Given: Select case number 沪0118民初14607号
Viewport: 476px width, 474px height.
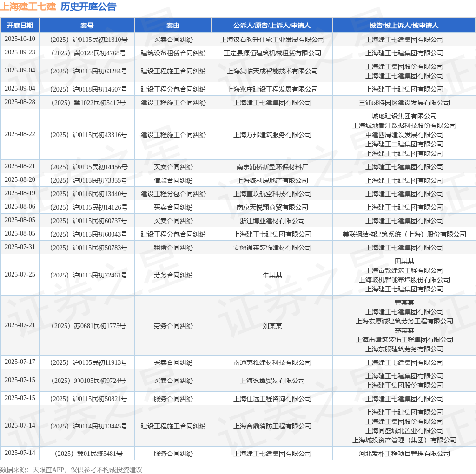Looking at the screenshot, I should click(x=89, y=89).
